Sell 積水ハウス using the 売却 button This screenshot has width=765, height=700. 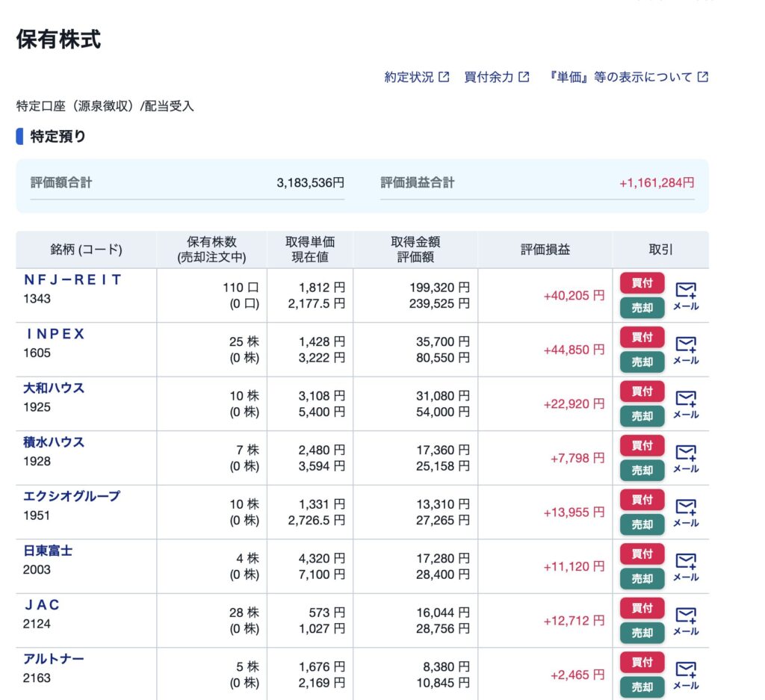pyautogui.click(x=642, y=470)
